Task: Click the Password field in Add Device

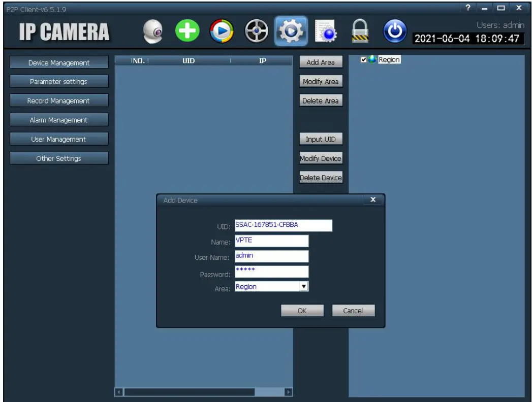Action: tap(272, 271)
